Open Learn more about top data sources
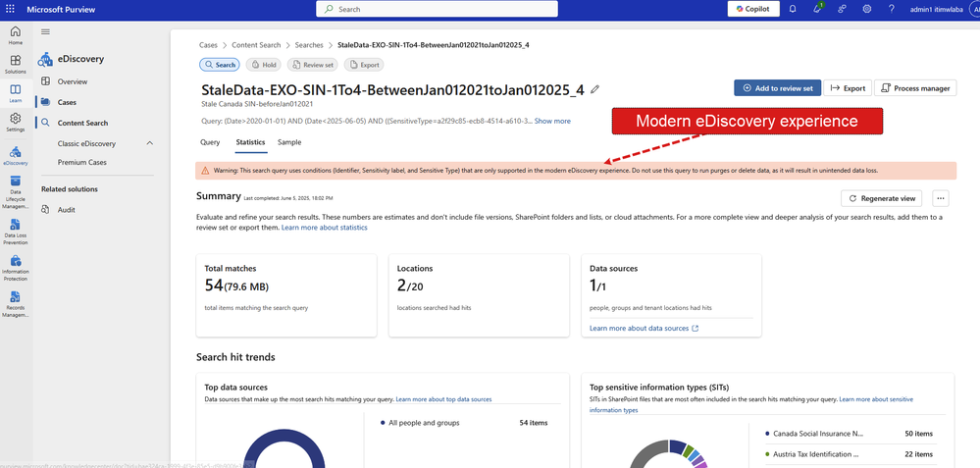980x468 pixels. (443, 399)
